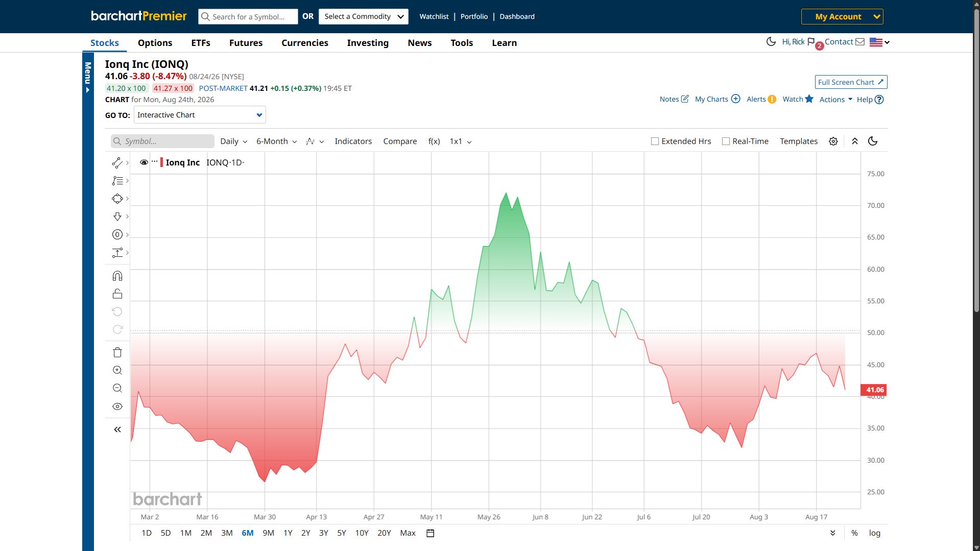The height and width of the screenshot is (551, 980).
Task: Open the Notes editor
Action: click(x=674, y=99)
